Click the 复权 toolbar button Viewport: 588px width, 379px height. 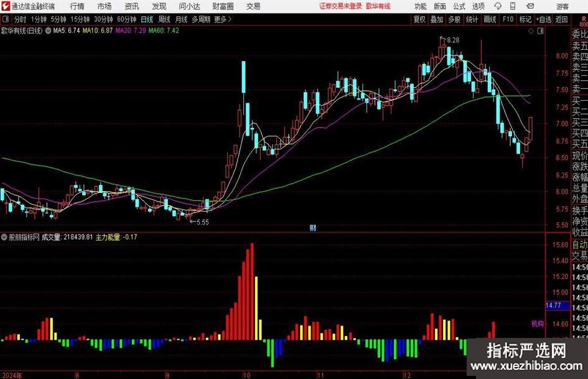419,19
